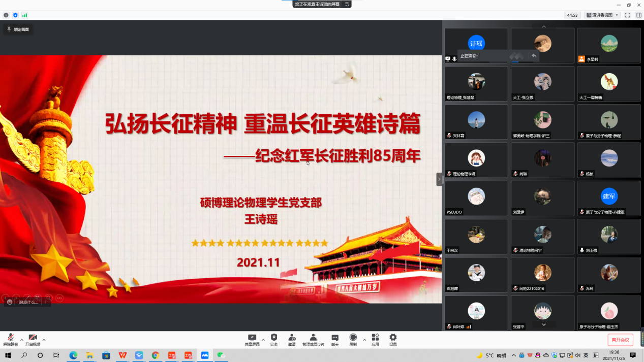Open WPS Office in the taskbar
Viewport: 644px width, 362px height.
pyautogui.click(x=122, y=355)
